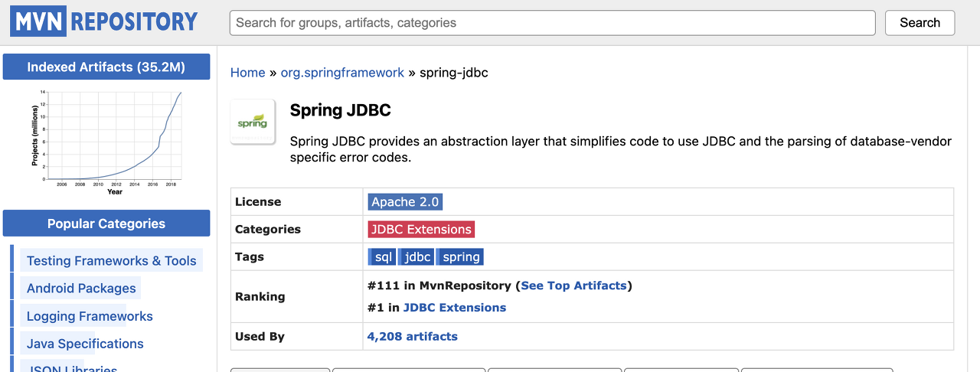Click the MVN Repository logo

click(x=104, y=21)
